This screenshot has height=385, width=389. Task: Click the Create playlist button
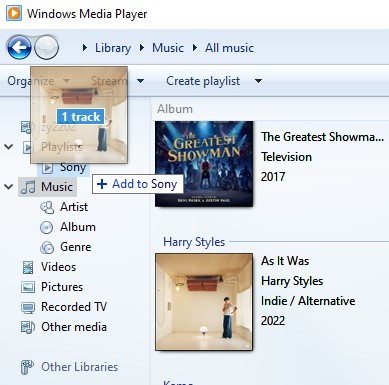(x=203, y=81)
